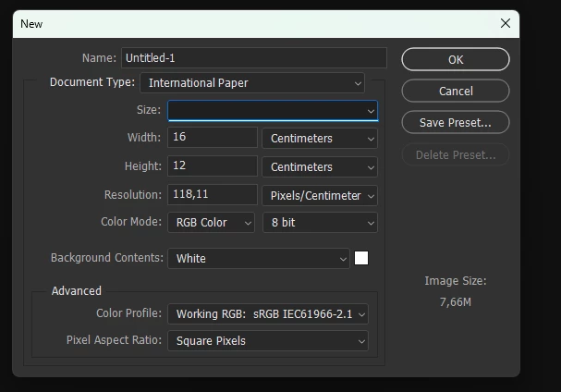
Task: Click the Cancel button
Action: coord(456,91)
